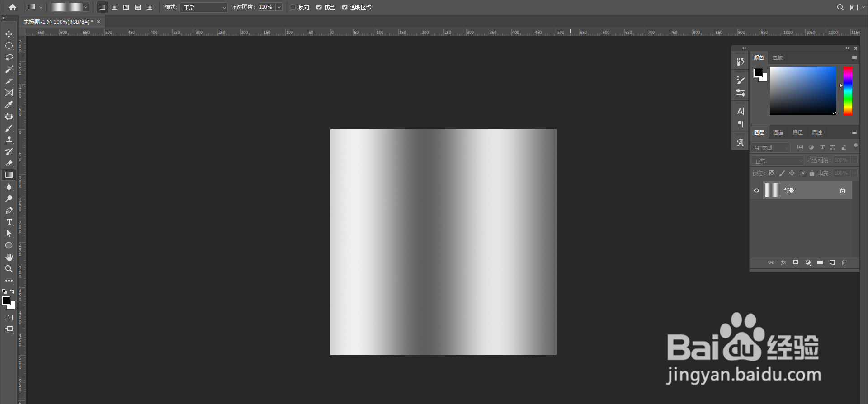Link layers chain icon
Screen dimensions: 868x404
[x=771, y=263]
